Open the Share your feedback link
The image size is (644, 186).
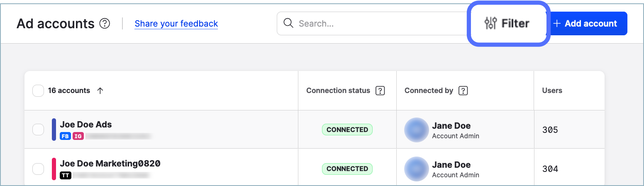point(176,24)
